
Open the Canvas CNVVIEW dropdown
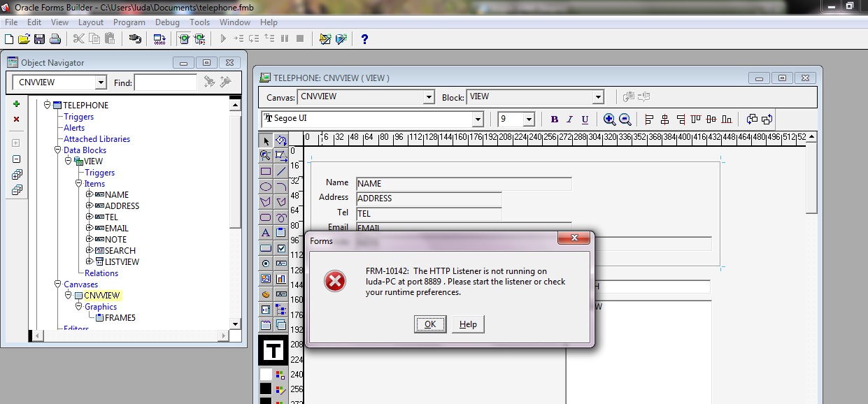(x=429, y=97)
